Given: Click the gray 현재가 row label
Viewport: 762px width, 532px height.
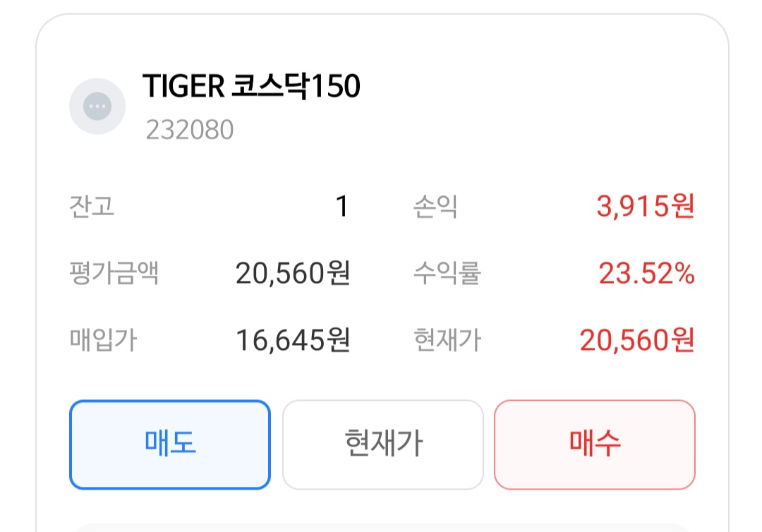Looking at the screenshot, I should (447, 340).
